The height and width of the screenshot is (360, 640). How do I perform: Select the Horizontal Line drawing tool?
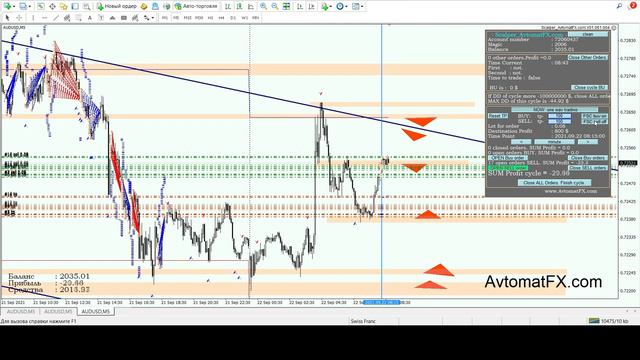pos(44,18)
